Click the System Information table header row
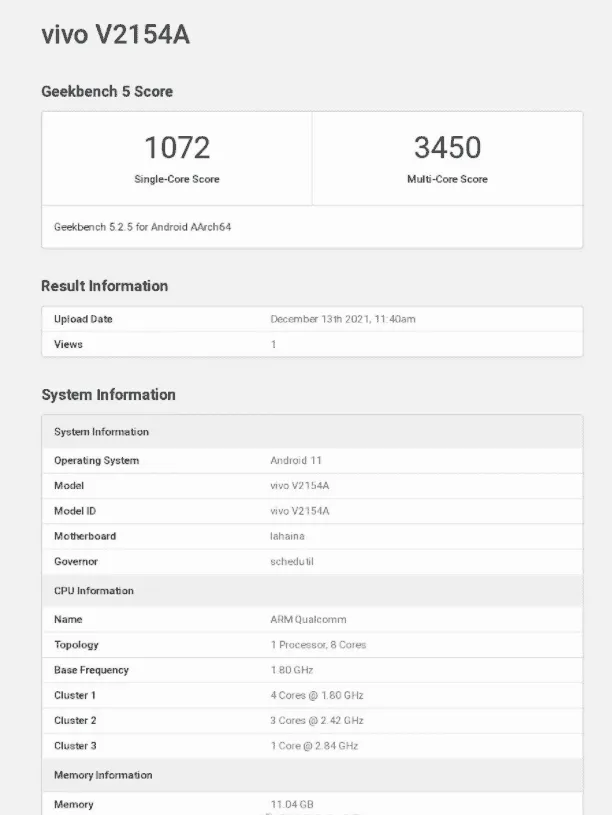This screenshot has height=815, width=612. (312, 432)
